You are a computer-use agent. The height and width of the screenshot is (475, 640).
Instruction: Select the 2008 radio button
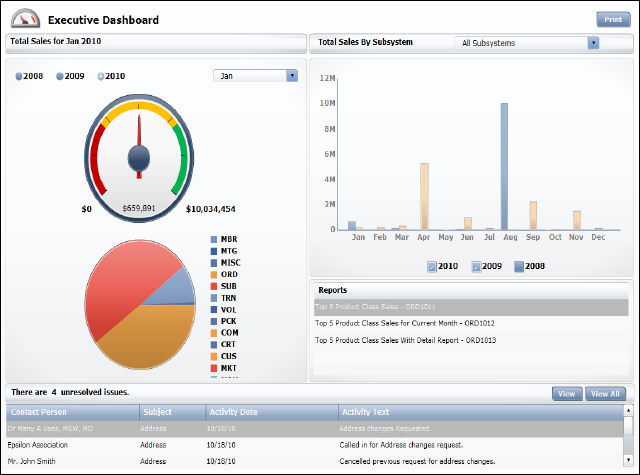tap(19, 76)
